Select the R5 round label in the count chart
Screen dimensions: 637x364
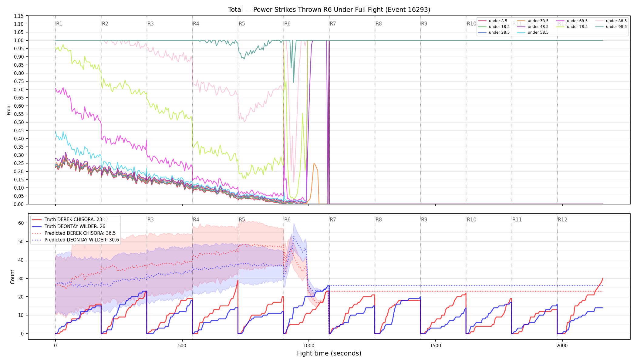[242, 220]
